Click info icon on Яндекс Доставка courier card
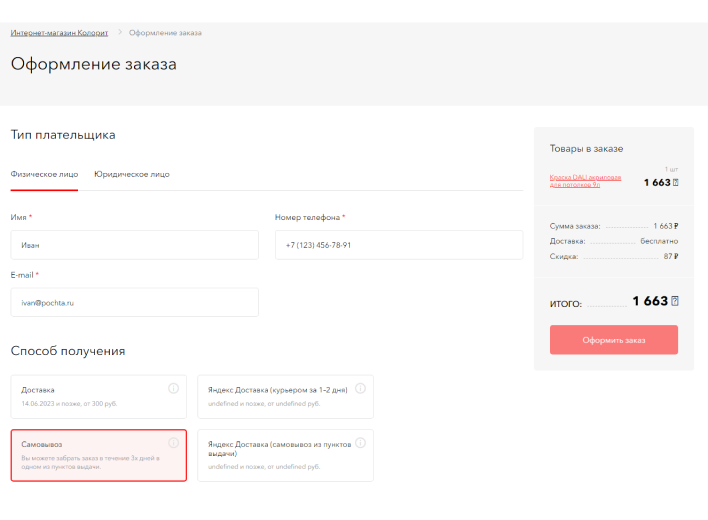 [x=360, y=388]
